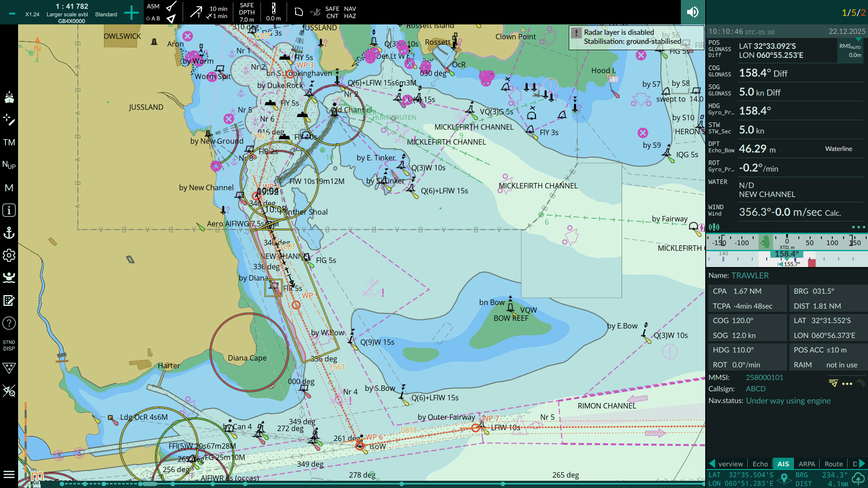Activate the man overboard icon

[9, 277]
